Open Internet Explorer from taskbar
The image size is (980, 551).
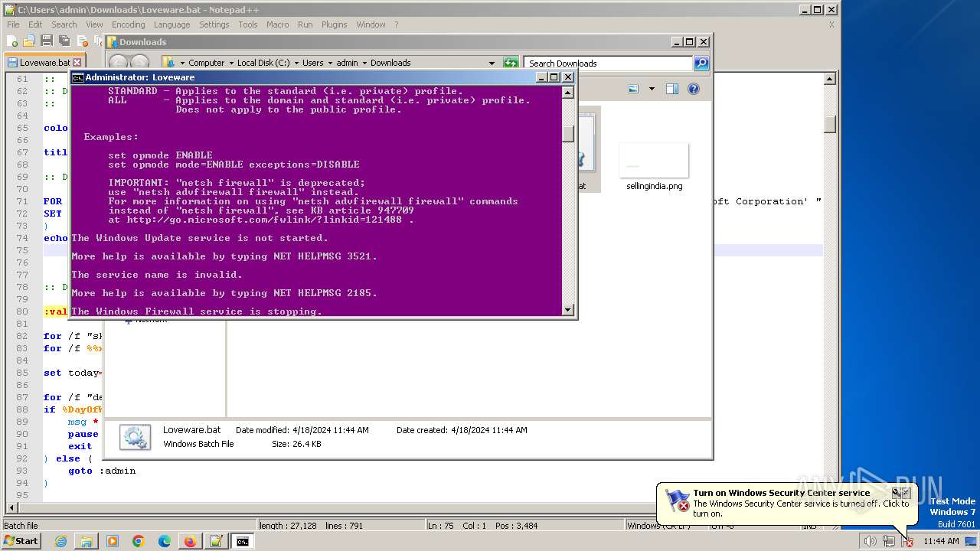[x=60, y=541]
